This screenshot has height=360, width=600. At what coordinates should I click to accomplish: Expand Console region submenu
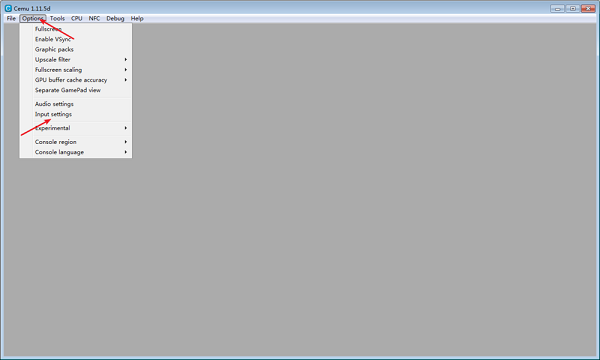pyautogui.click(x=76, y=142)
